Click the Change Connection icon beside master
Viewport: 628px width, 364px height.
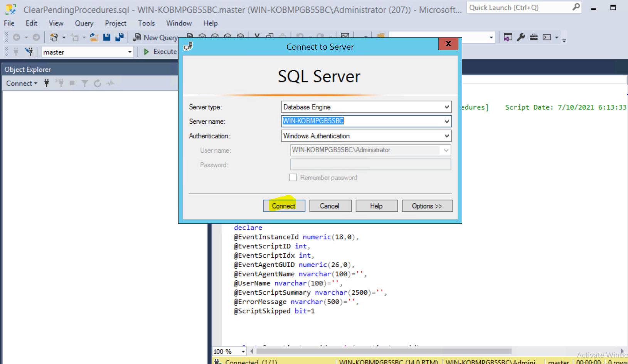pos(29,52)
